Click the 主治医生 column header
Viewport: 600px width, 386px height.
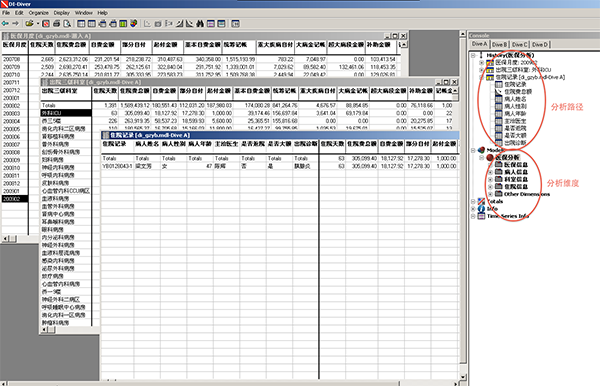pyautogui.click(x=226, y=144)
